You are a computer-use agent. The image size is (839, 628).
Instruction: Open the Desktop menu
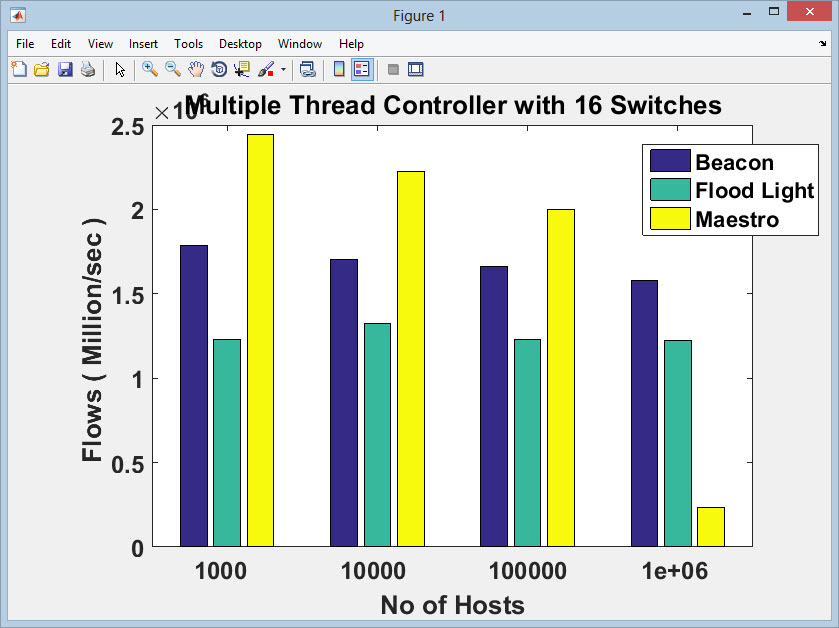(x=240, y=44)
